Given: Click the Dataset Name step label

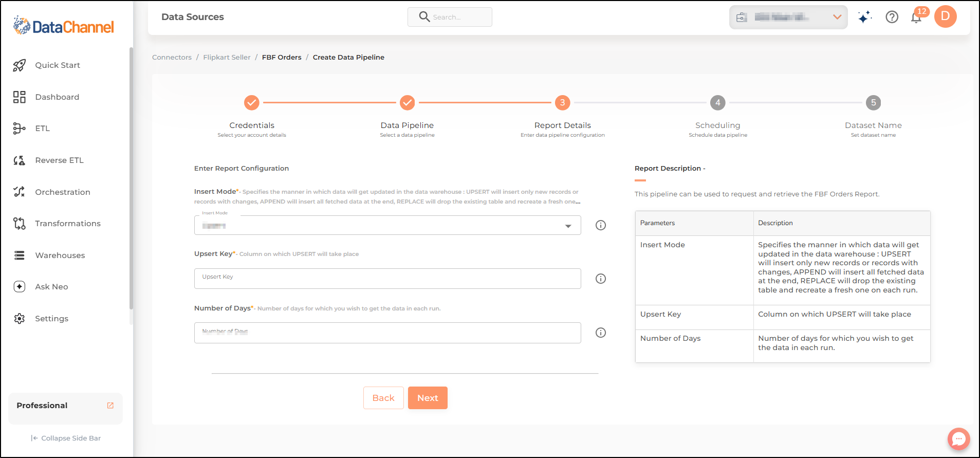Looking at the screenshot, I should pyautogui.click(x=874, y=125).
